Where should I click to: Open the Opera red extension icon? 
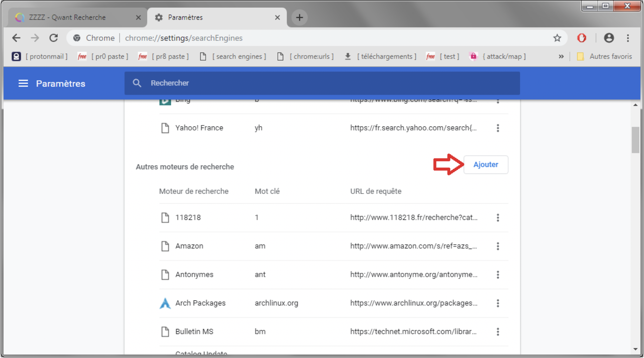point(582,38)
